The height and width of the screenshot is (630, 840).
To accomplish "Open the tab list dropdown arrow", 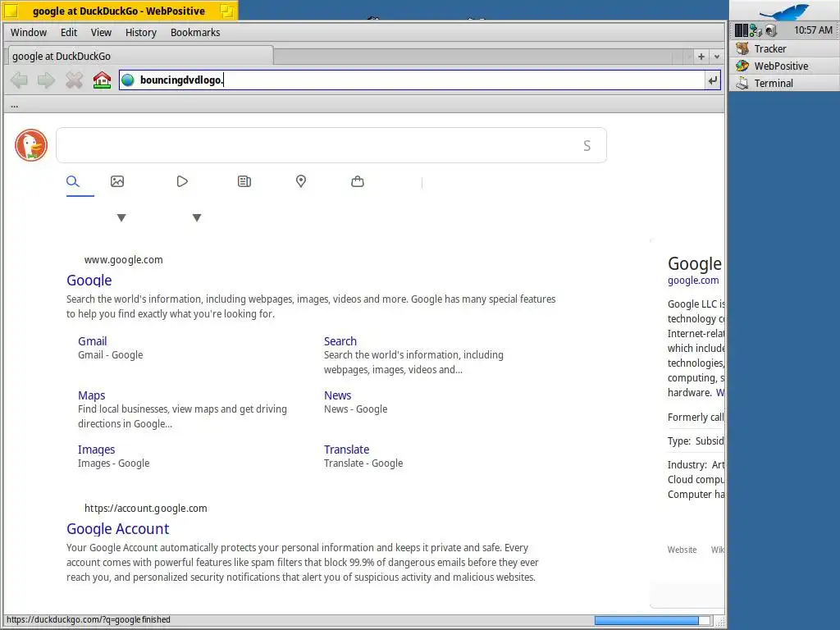I will [717, 57].
